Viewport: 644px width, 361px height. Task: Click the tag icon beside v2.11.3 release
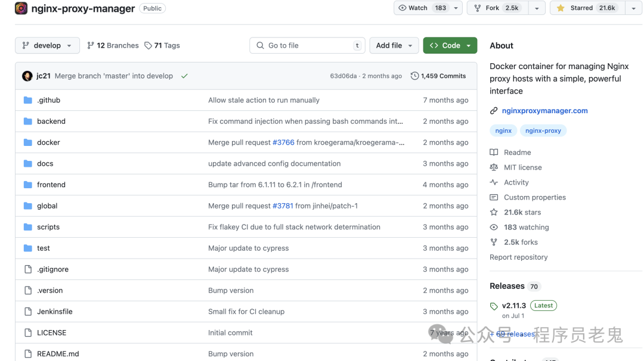[x=494, y=306]
